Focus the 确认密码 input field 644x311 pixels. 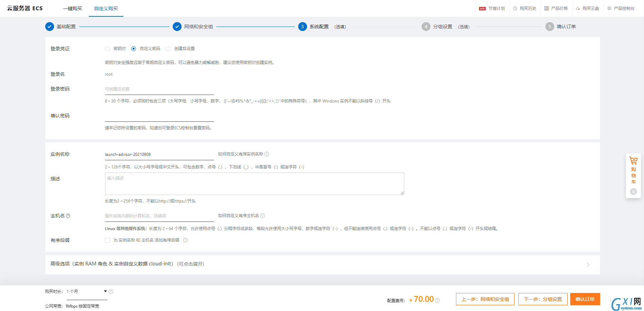click(159, 116)
